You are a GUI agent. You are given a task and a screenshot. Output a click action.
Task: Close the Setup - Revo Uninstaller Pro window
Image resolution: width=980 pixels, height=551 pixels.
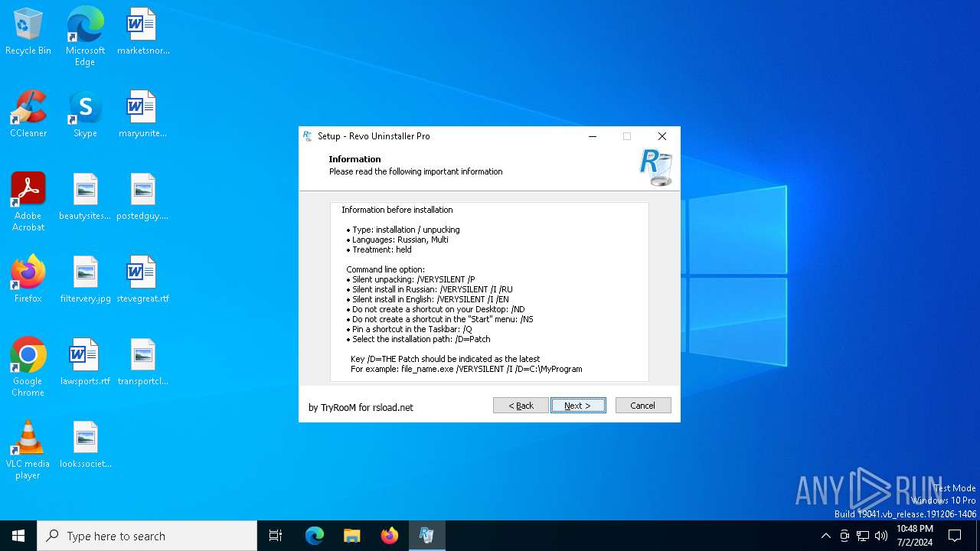click(x=662, y=136)
